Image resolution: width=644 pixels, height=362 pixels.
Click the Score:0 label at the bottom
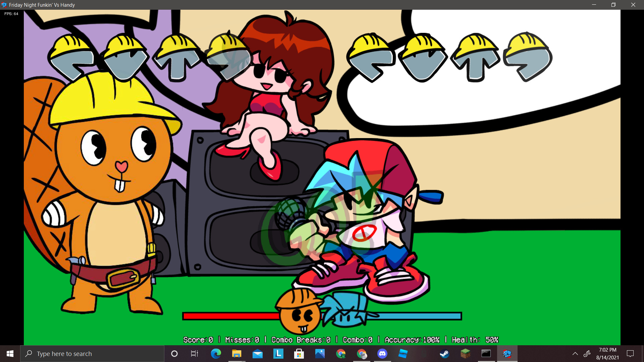tap(198, 340)
